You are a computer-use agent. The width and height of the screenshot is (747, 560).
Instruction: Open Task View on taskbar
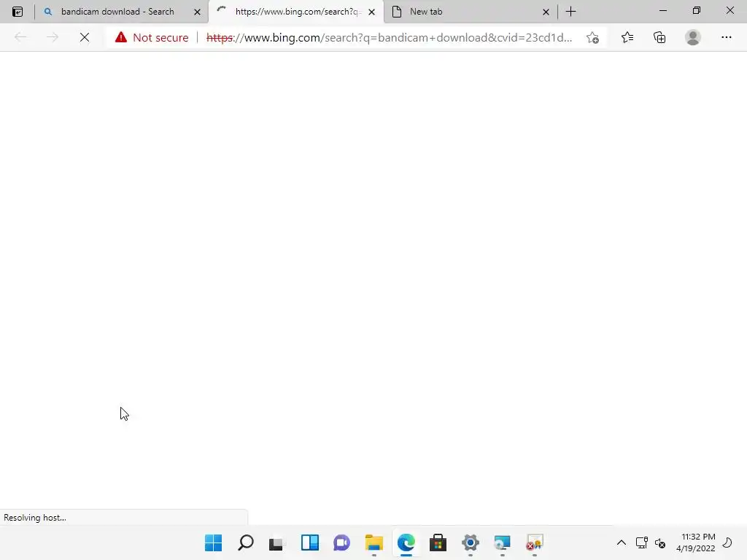click(276, 542)
